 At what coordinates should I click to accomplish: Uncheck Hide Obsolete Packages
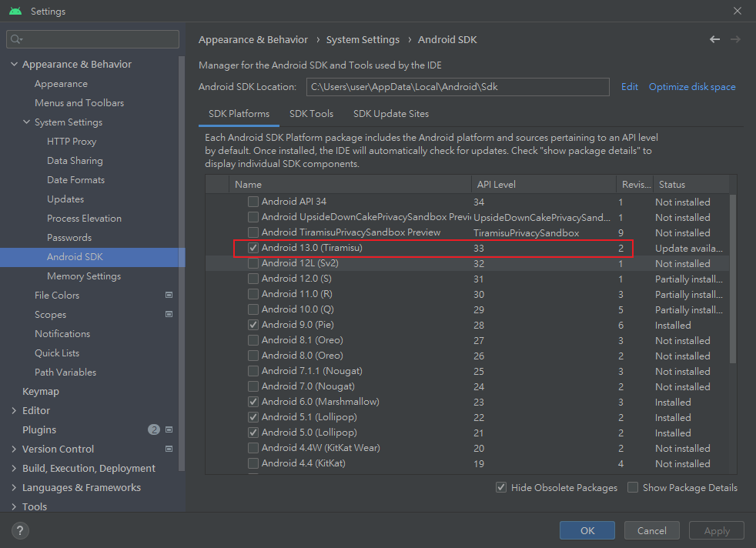(x=501, y=487)
